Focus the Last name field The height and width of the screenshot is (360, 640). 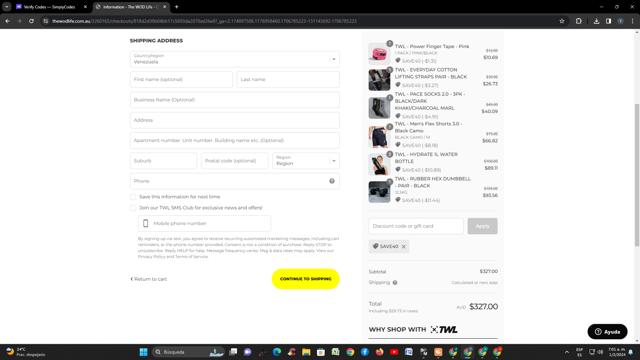click(288, 79)
